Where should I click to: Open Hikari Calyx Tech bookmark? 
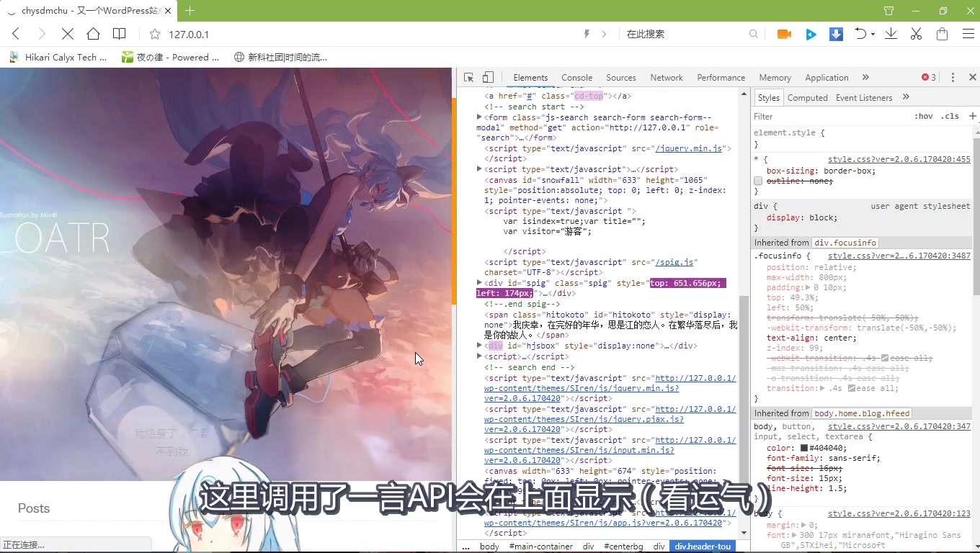click(x=58, y=57)
